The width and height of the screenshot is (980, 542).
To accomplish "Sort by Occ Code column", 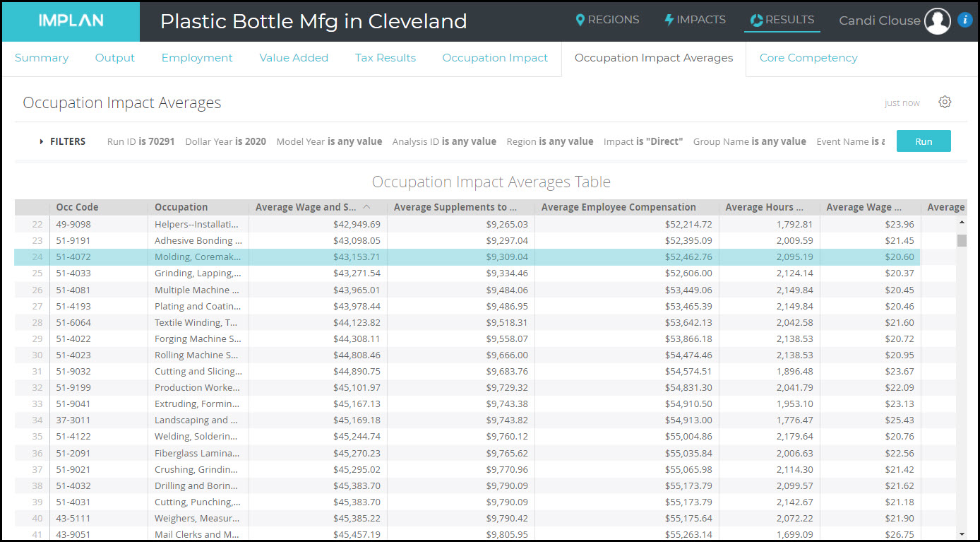I will point(98,207).
